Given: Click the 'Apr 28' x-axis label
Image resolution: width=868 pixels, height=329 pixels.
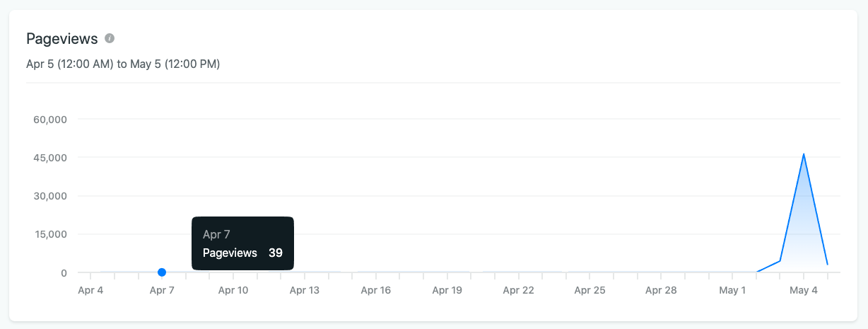Looking at the screenshot, I should pyautogui.click(x=661, y=290).
